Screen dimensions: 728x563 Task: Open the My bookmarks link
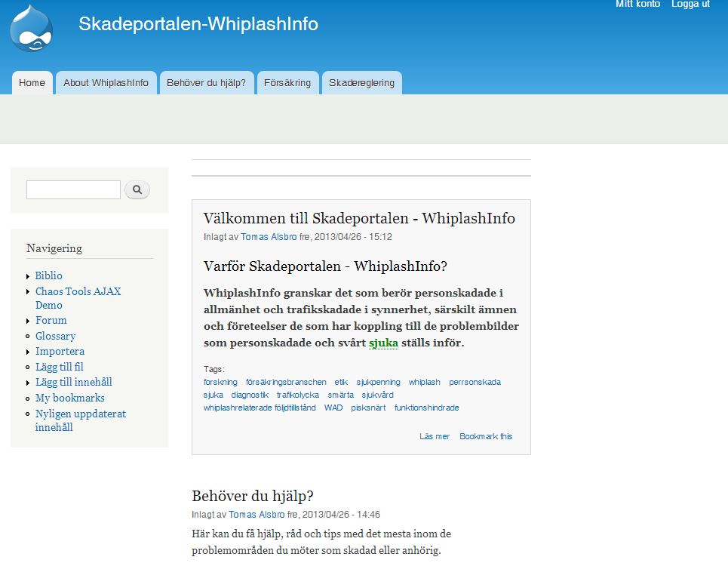tap(69, 398)
